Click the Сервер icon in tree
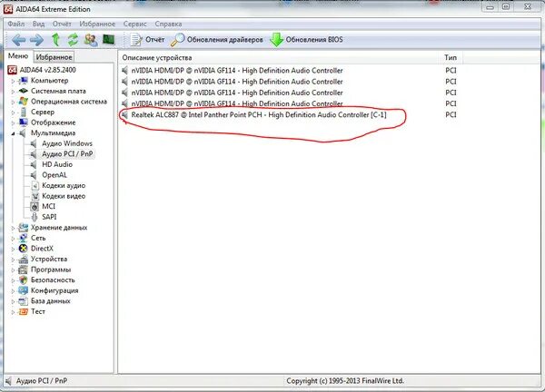The width and height of the screenshot is (545, 392). tap(23, 112)
